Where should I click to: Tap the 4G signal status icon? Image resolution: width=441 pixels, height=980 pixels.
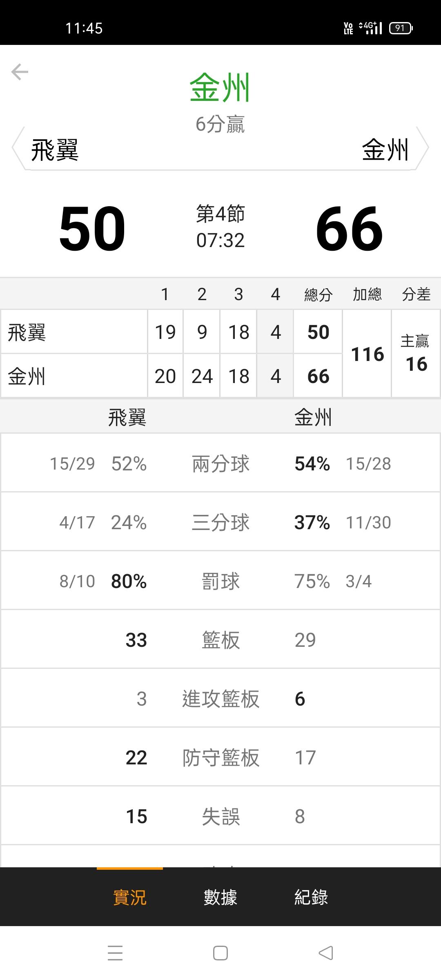[x=370, y=28]
